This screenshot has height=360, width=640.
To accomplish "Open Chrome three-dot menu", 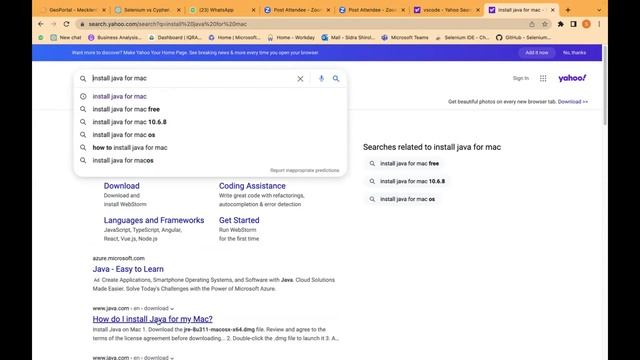I will point(599,24).
